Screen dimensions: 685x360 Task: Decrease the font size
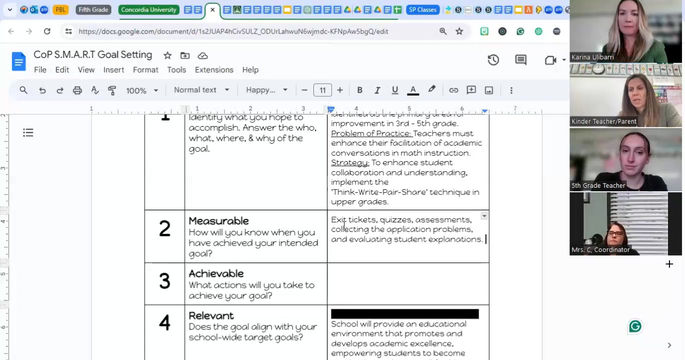coord(304,90)
